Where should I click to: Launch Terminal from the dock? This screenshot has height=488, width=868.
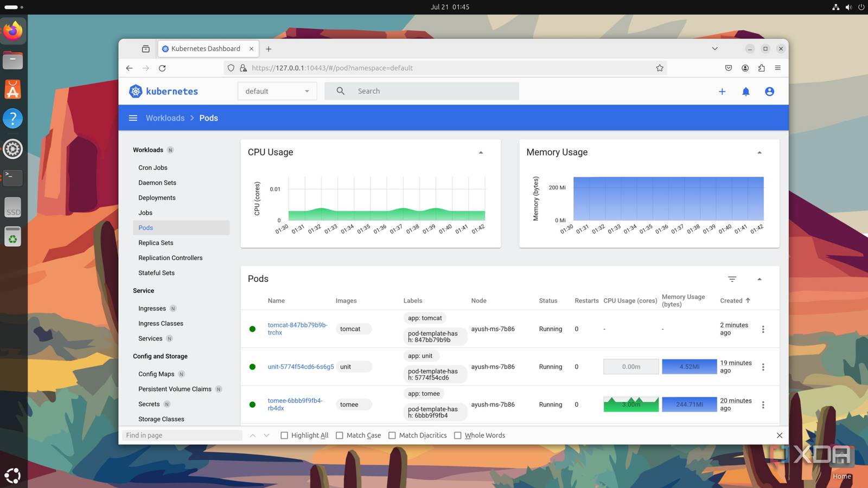(13, 177)
